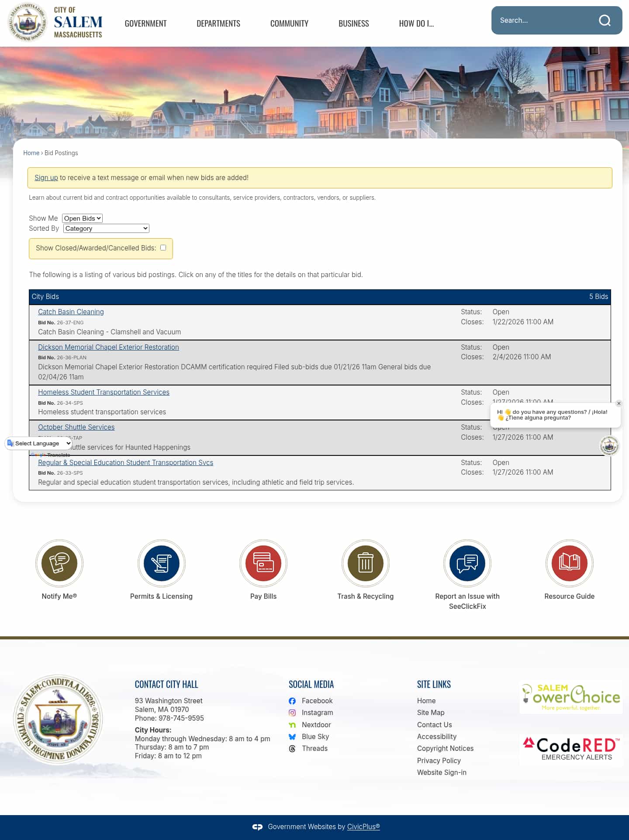The height and width of the screenshot is (840, 629).
Task: Click the Nextdoor text link
Action: [316, 725]
